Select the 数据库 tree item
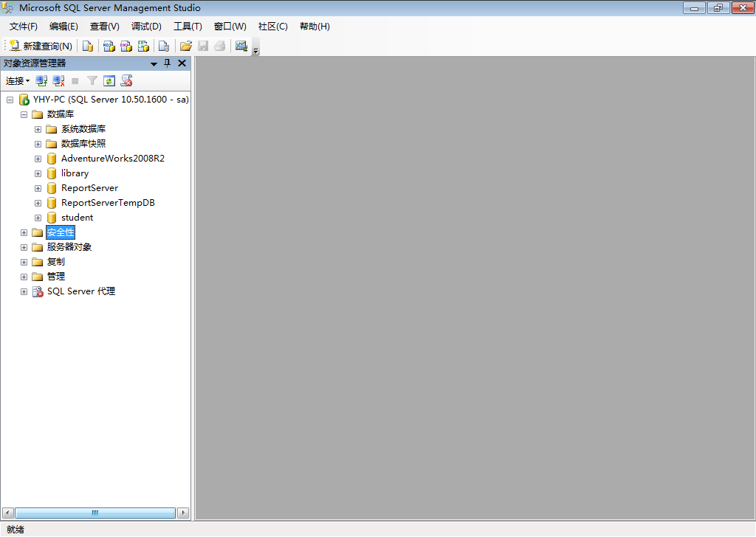 pos(61,114)
